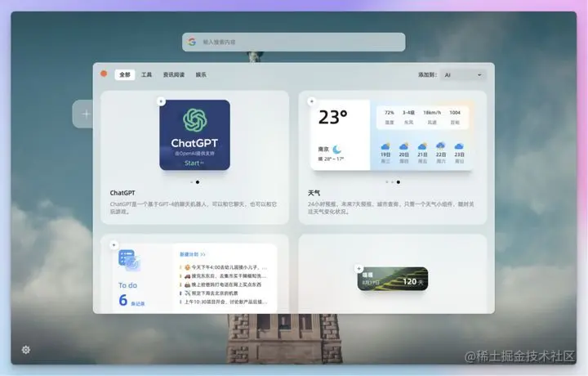
Task: Click the ChatGPT card title
Action: pos(122,193)
